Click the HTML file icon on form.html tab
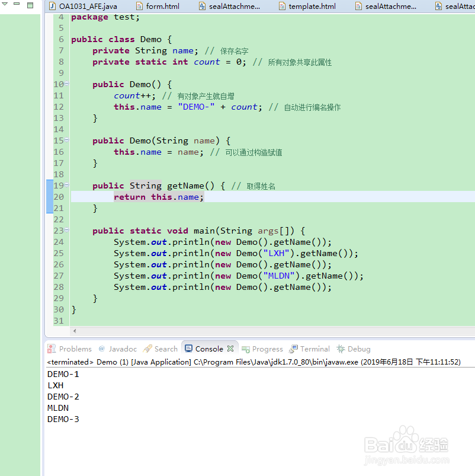This screenshot has height=476, width=475. [139, 6]
